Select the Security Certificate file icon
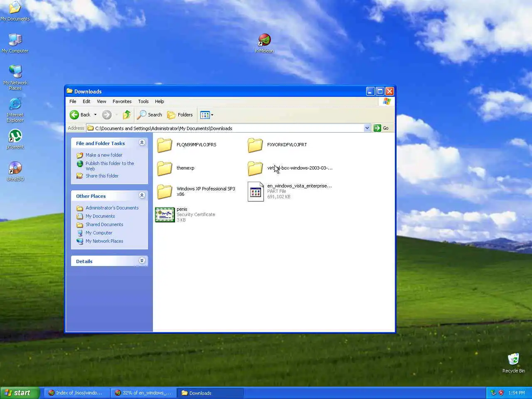 click(x=165, y=215)
